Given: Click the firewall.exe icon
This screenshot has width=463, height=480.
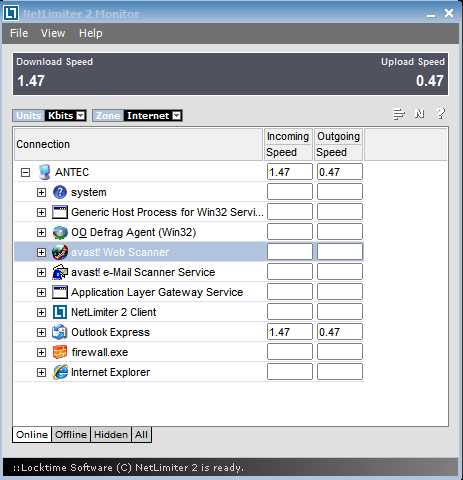Looking at the screenshot, I should 60,352.
